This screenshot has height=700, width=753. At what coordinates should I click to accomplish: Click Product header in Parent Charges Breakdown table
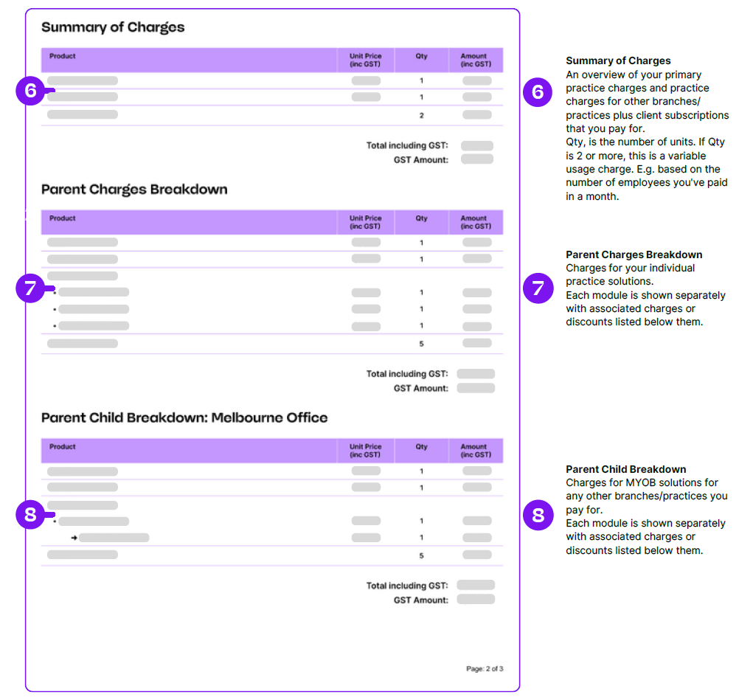63,218
